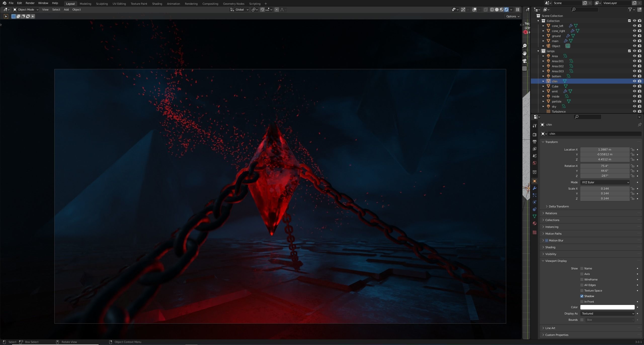The image size is (644, 345).
Task: Expand the Turbulence-adjacent sky item arrow
Action: pos(543,106)
